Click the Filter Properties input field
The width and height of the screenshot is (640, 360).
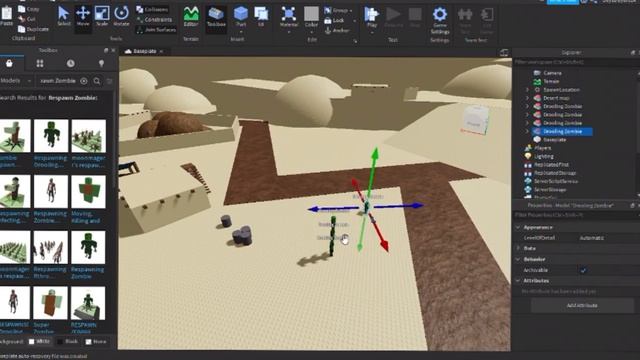pos(576,215)
